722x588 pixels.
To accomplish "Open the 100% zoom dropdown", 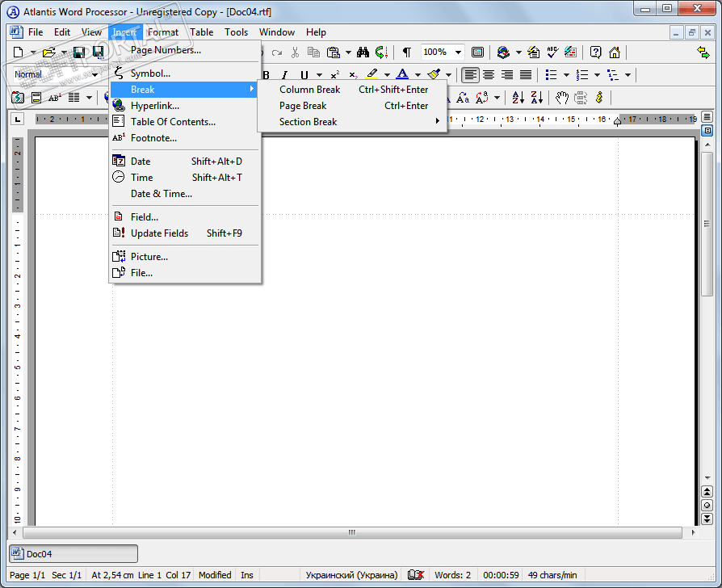I will pyautogui.click(x=458, y=52).
